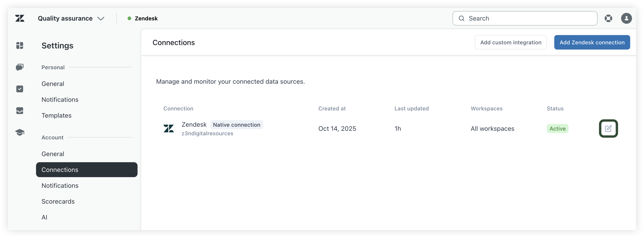Click Add Zendesk connection
The image size is (644, 238).
coord(592,42)
